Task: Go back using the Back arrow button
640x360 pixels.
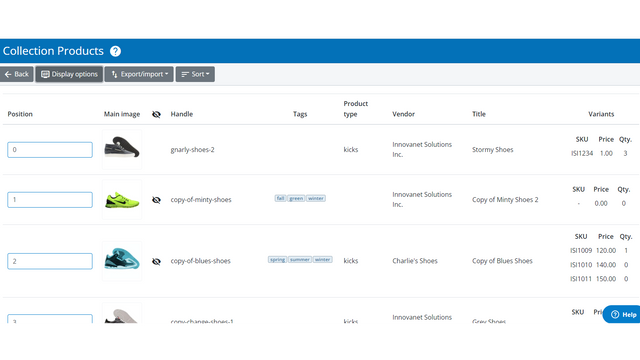Action: point(16,74)
